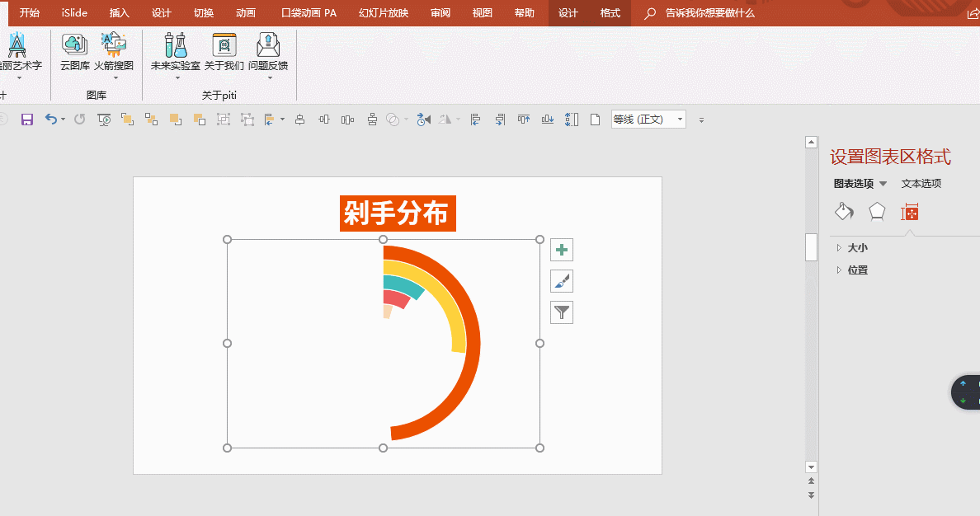Save the presentation with the floppy icon
This screenshot has width=980, height=516.
point(27,120)
